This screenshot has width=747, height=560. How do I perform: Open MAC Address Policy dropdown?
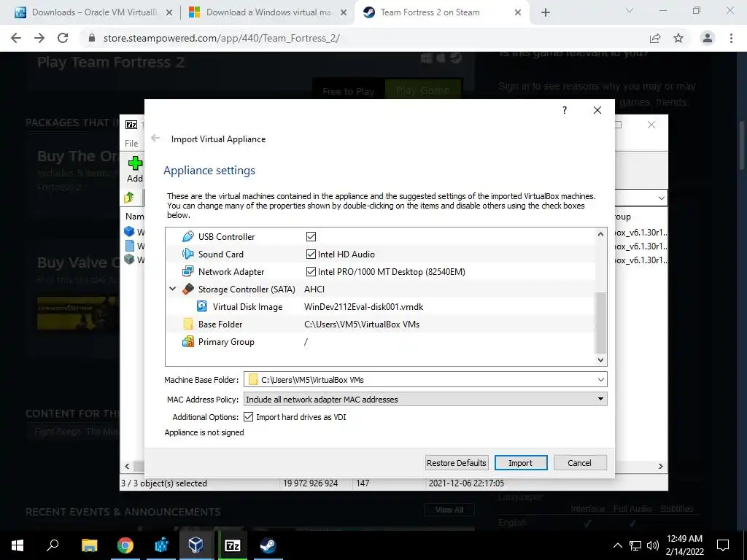(601, 399)
